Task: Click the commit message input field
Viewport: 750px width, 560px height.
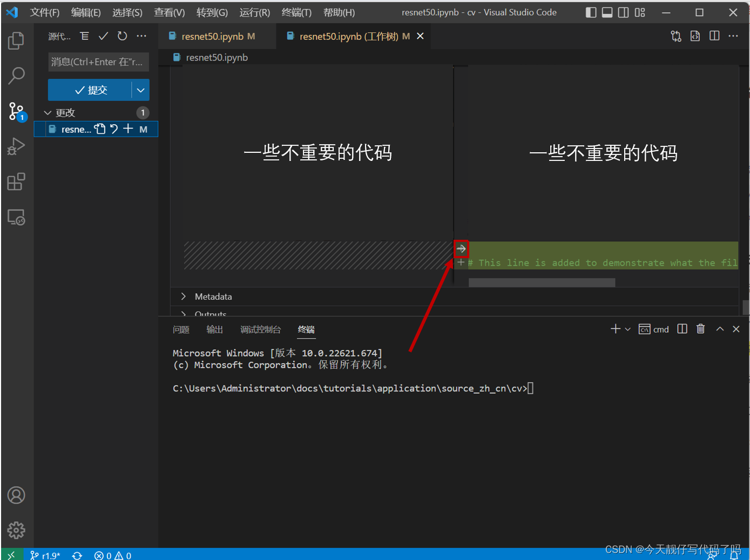Action: pos(99,62)
